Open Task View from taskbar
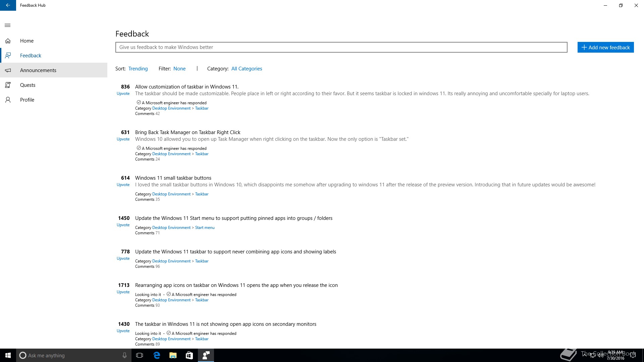 140,355
